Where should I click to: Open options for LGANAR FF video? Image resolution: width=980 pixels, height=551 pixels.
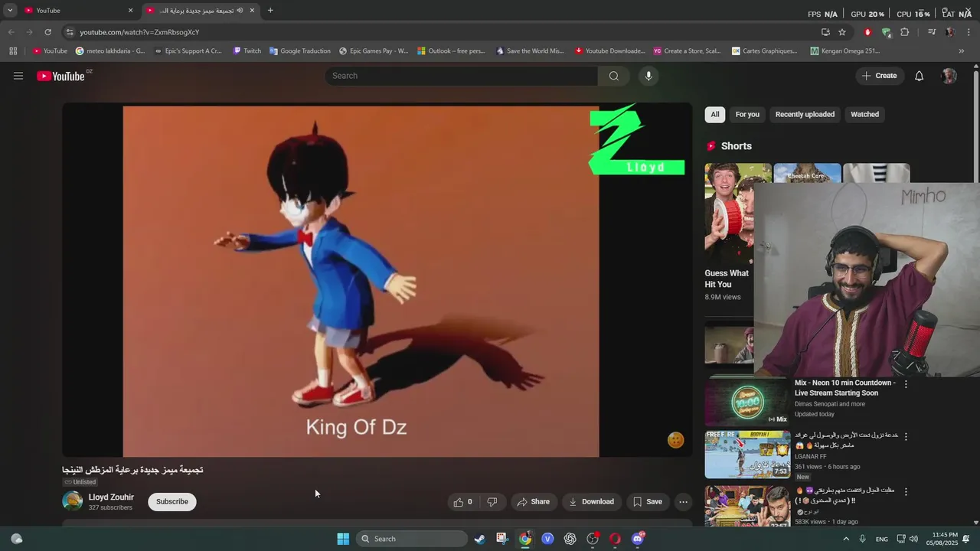tap(906, 436)
